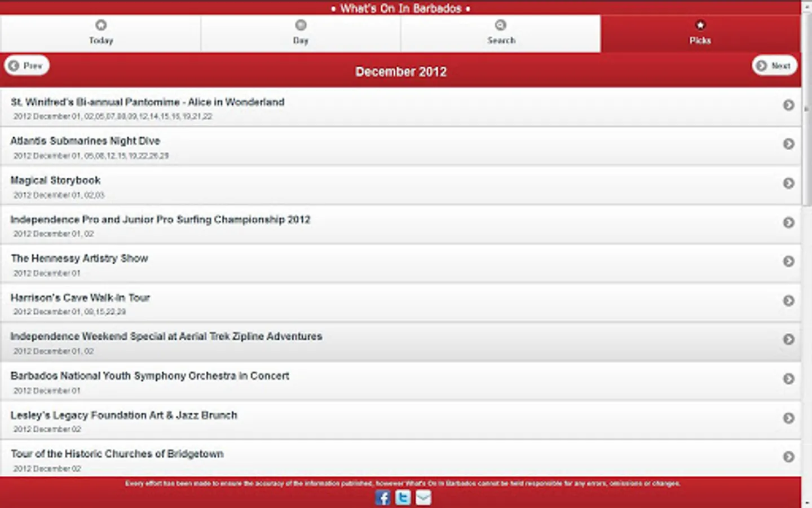812x508 pixels.
Task: Click the magnifier icon on Search tab
Action: [x=501, y=25]
